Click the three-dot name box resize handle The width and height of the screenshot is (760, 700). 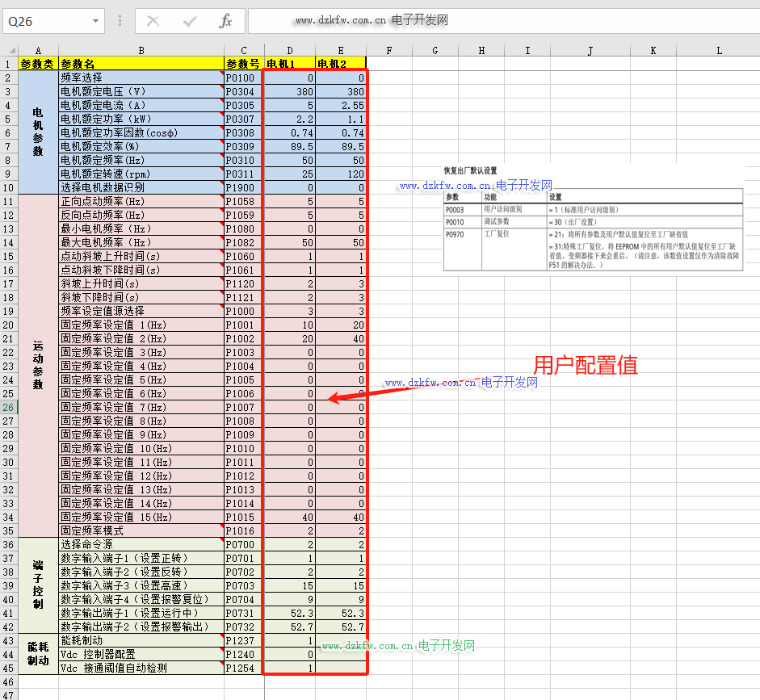tap(120, 22)
